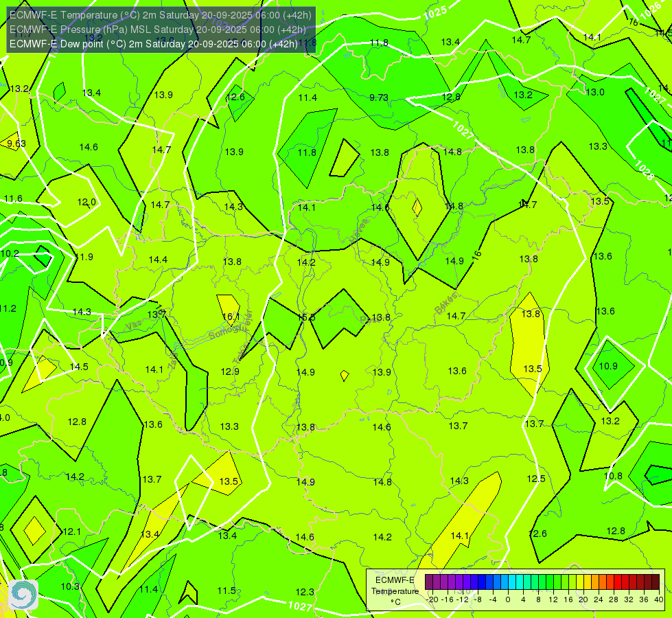This screenshot has height=618, width=672.
Task: Click the Zala county label
Action: [x=173, y=361]
